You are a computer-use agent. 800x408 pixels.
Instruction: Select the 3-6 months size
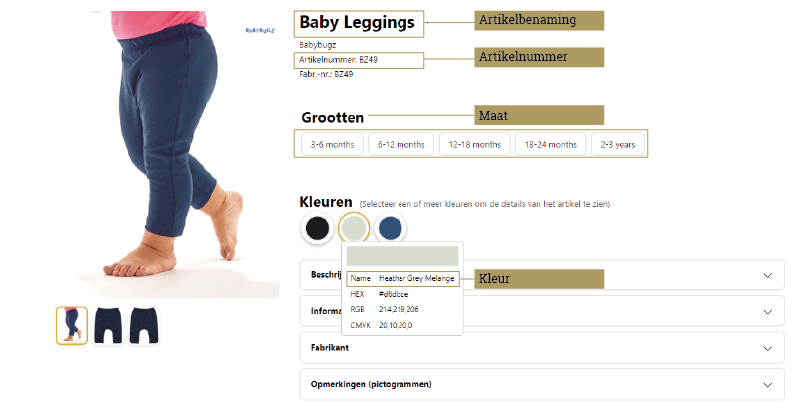[332, 144]
